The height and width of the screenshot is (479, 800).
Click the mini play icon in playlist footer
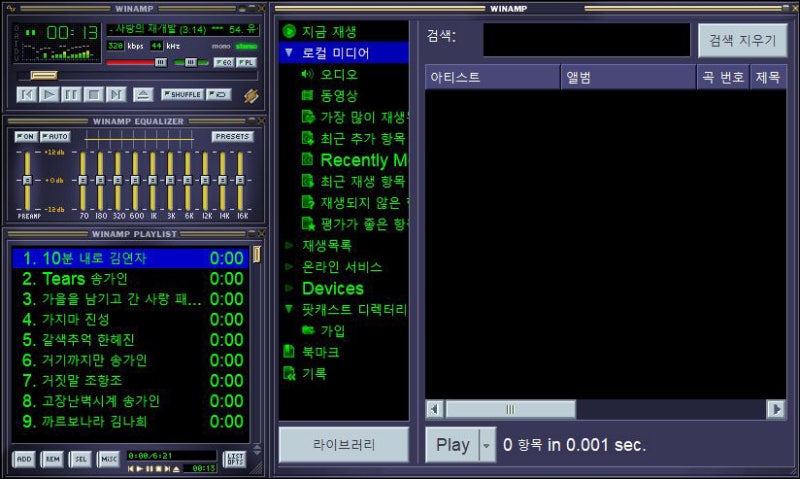[140, 468]
